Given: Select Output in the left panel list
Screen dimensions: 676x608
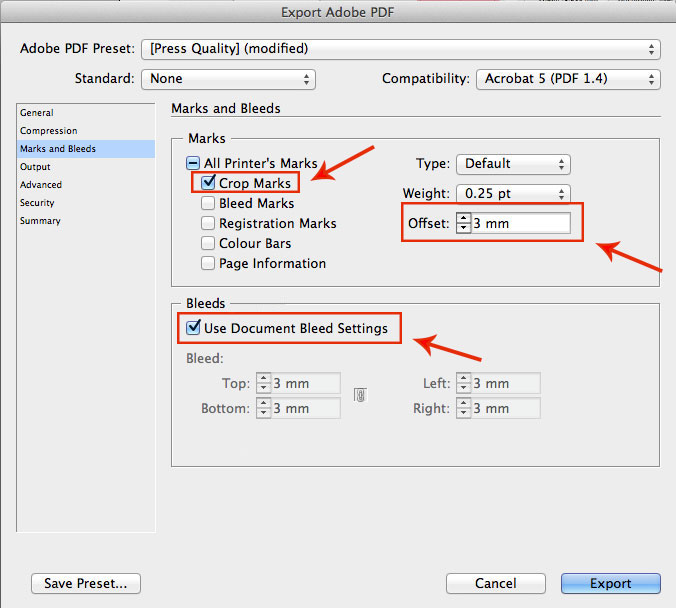Looking at the screenshot, I should click(86, 167).
